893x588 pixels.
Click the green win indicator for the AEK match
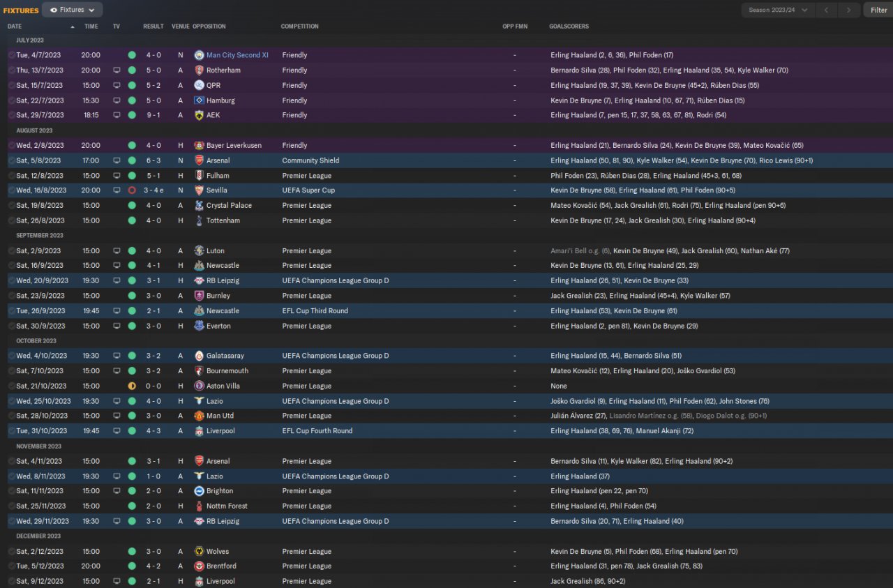[132, 115]
